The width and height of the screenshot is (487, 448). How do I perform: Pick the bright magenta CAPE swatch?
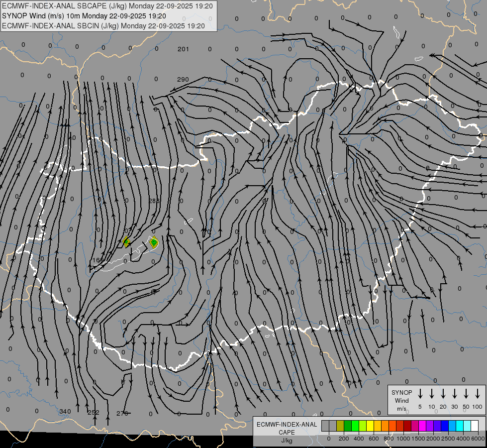point(423,426)
